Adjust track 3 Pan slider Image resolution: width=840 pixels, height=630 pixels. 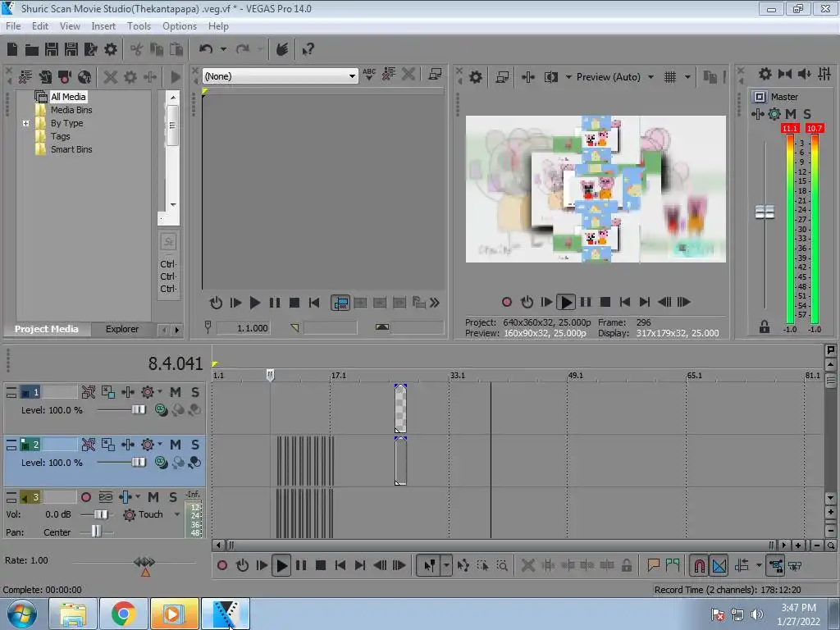pyautogui.click(x=96, y=532)
